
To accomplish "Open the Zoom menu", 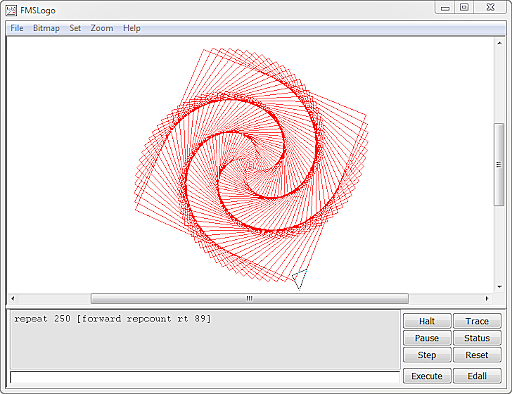I will [x=102, y=28].
